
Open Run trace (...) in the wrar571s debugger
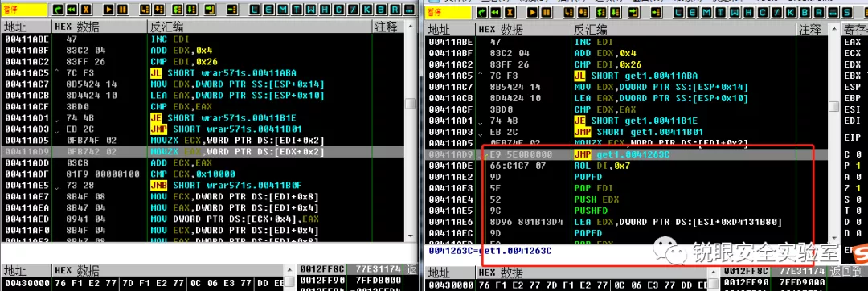[x=409, y=10]
